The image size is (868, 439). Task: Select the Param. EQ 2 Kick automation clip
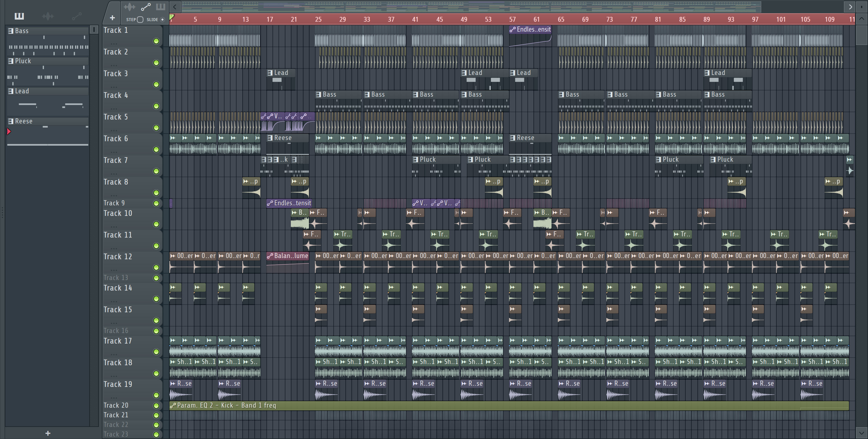click(509, 405)
